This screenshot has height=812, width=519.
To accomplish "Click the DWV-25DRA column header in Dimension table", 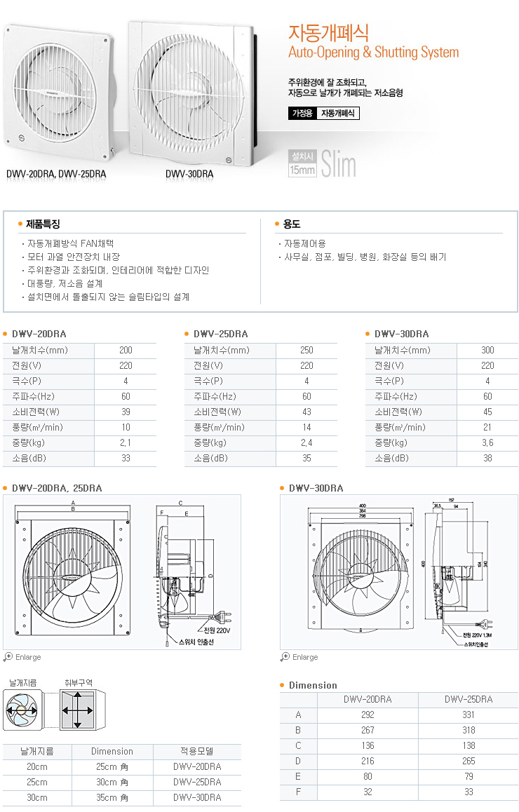I will click(x=468, y=699).
